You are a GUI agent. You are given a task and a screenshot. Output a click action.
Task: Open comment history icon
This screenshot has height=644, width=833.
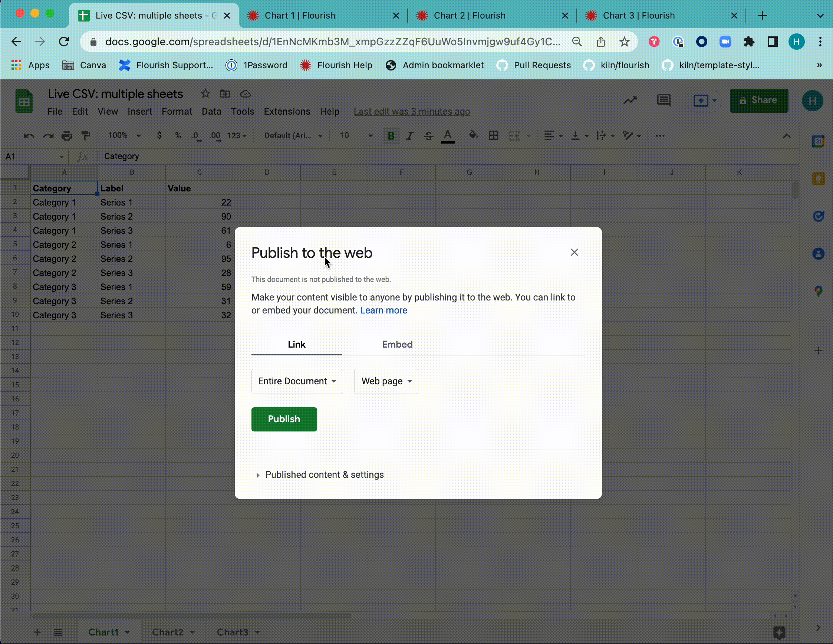pos(663,100)
